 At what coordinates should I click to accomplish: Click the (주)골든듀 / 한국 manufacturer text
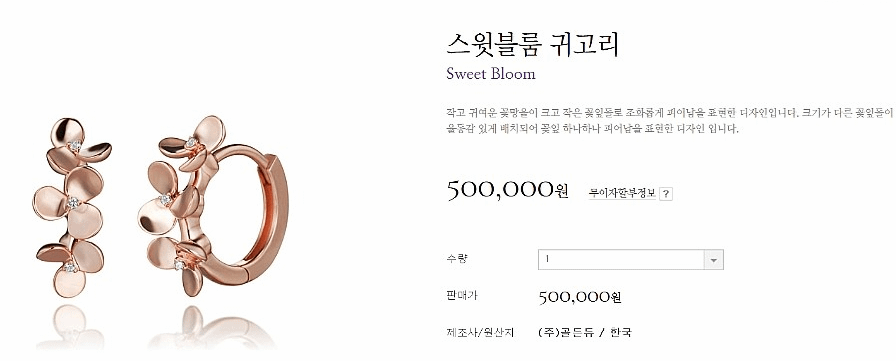[x=585, y=332]
